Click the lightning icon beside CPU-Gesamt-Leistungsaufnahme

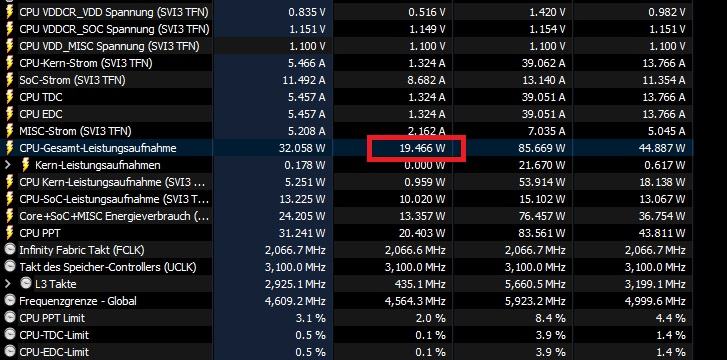[9, 148]
